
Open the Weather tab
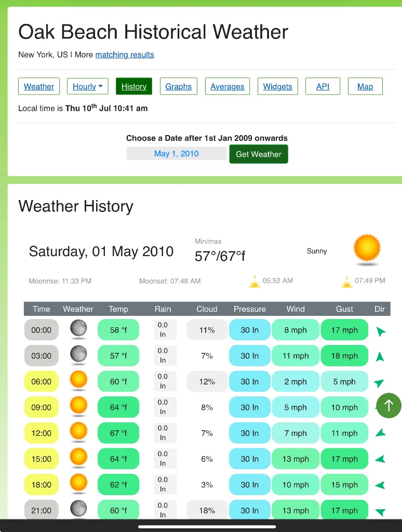click(38, 87)
